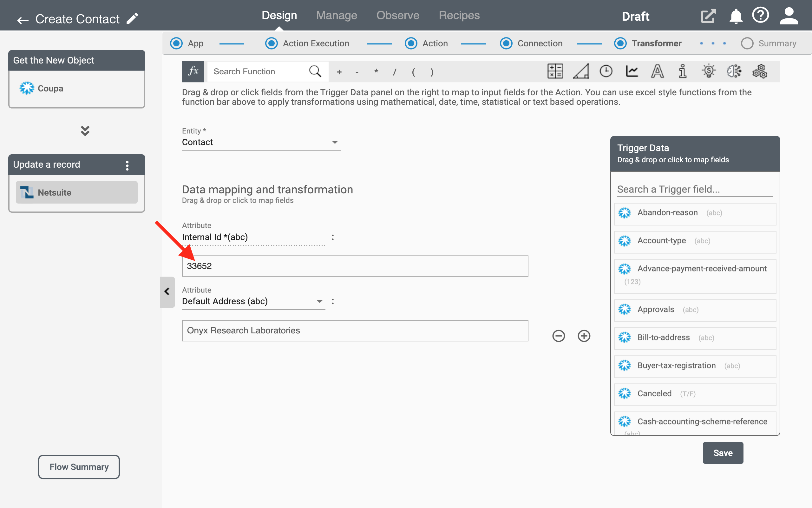Click the double chevron between steps

85,131
